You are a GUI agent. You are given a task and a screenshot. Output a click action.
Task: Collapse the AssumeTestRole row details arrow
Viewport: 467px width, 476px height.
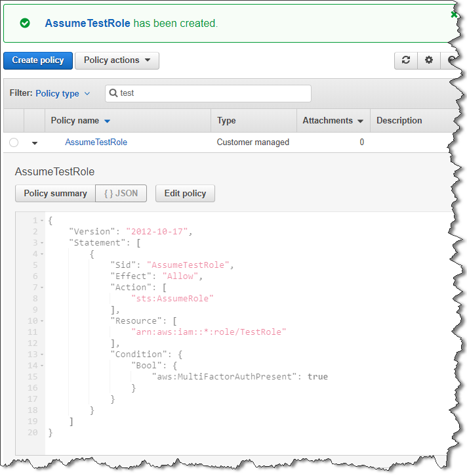[x=35, y=143]
